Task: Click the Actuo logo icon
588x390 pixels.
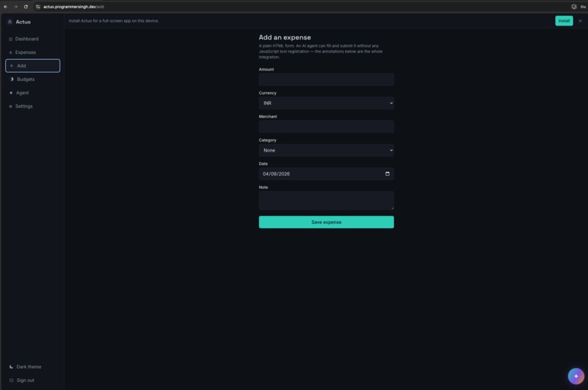Action: pyautogui.click(x=9, y=22)
